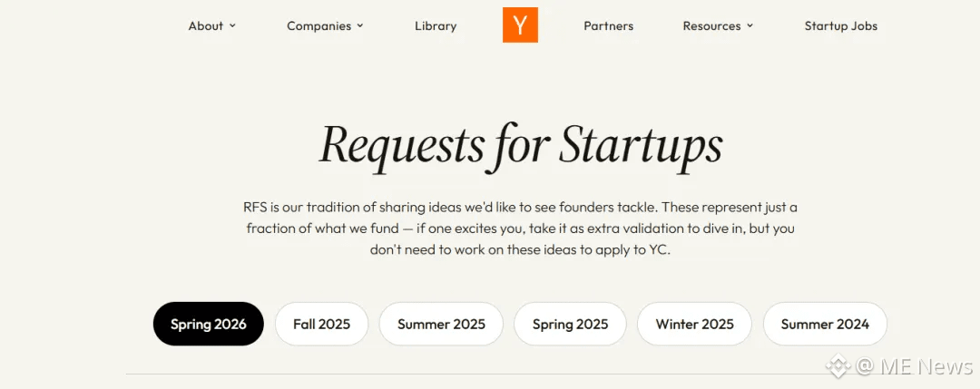The height and width of the screenshot is (389, 980).
Task: Expand the About menu chevron
Action: point(233,26)
